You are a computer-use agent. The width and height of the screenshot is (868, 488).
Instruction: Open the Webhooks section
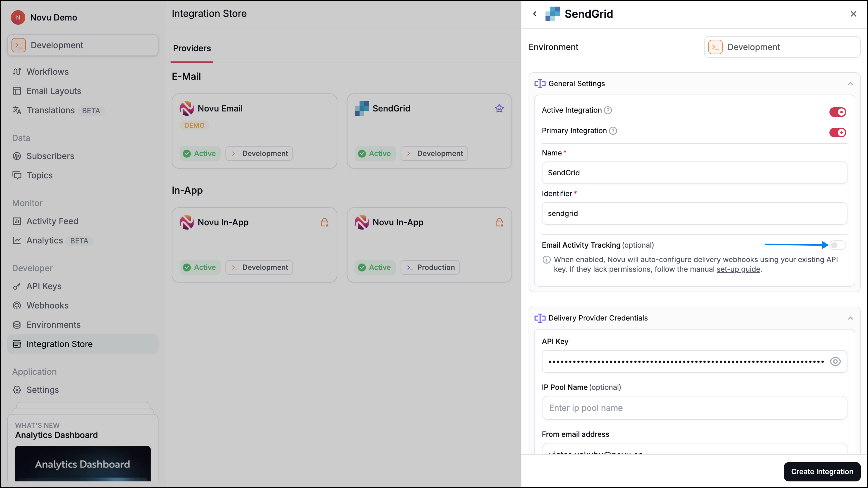coord(47,305)
